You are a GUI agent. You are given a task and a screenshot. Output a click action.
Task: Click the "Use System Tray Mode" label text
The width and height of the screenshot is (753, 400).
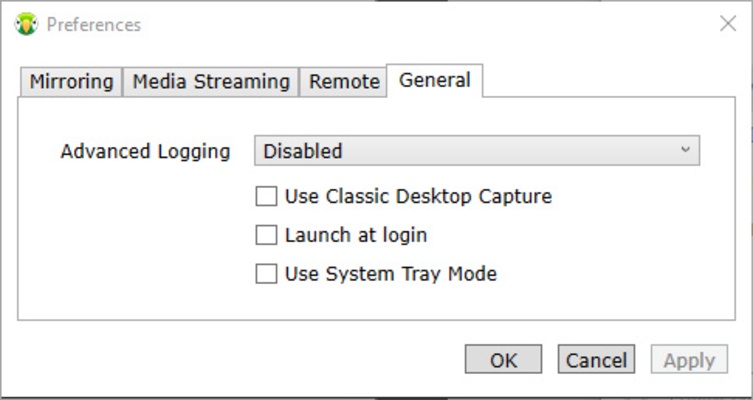tap(390, 273)
